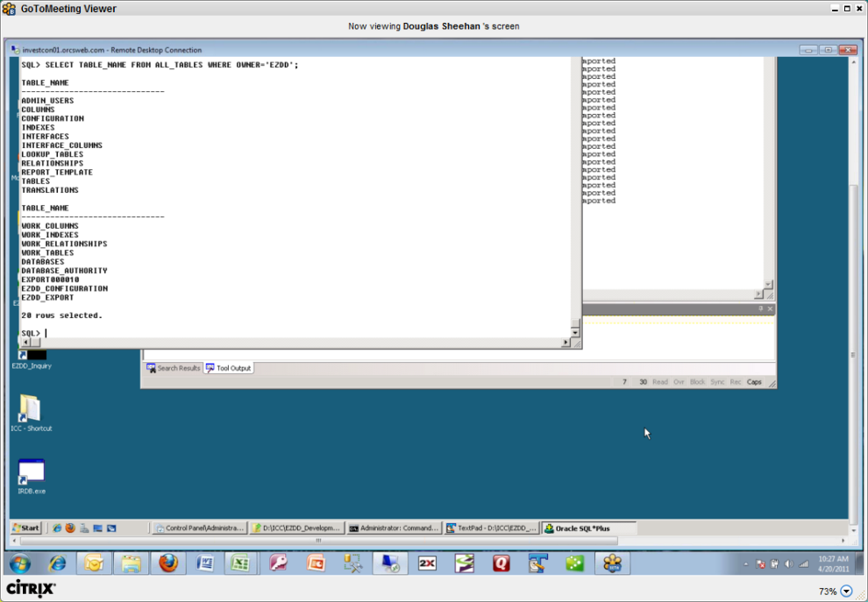
Task: Launch Internet Explorer from the Windows 7 taskbar
Action: point(57,563)
